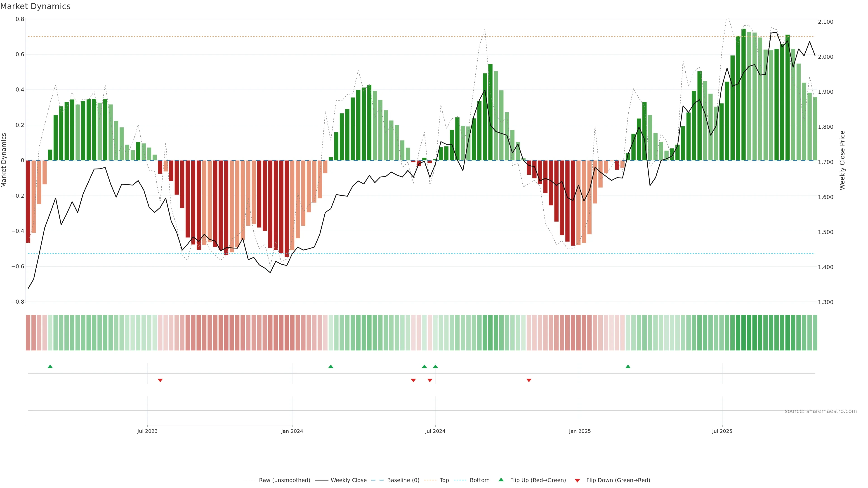
Task: Click the red flip-down triangle in late 2024
Action: click(x=529, y=380)
